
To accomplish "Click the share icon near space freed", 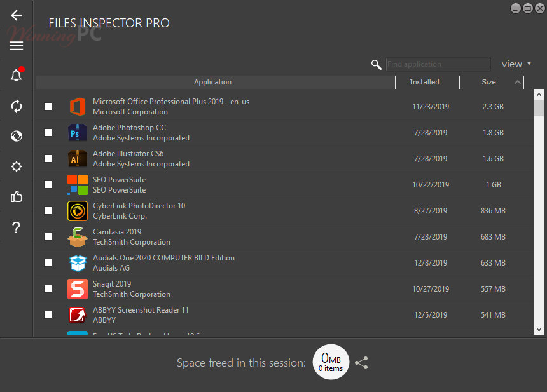I will (x=361, y=363).
